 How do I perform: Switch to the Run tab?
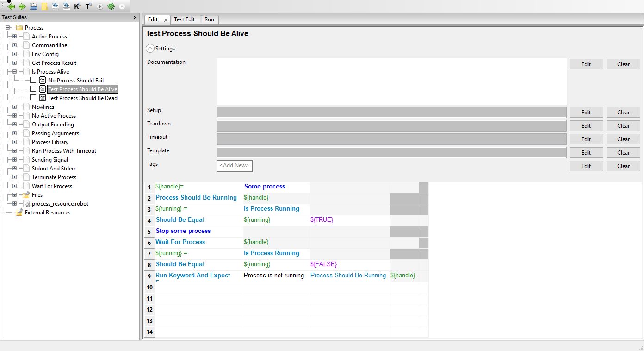click(x=209, y=19)
